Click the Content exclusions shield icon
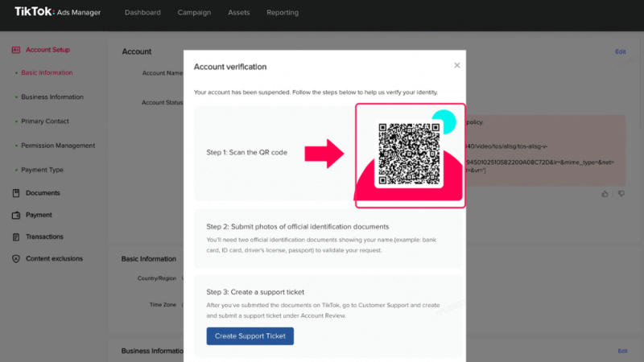This screenshot has width=644, height=362. [16, 258]
